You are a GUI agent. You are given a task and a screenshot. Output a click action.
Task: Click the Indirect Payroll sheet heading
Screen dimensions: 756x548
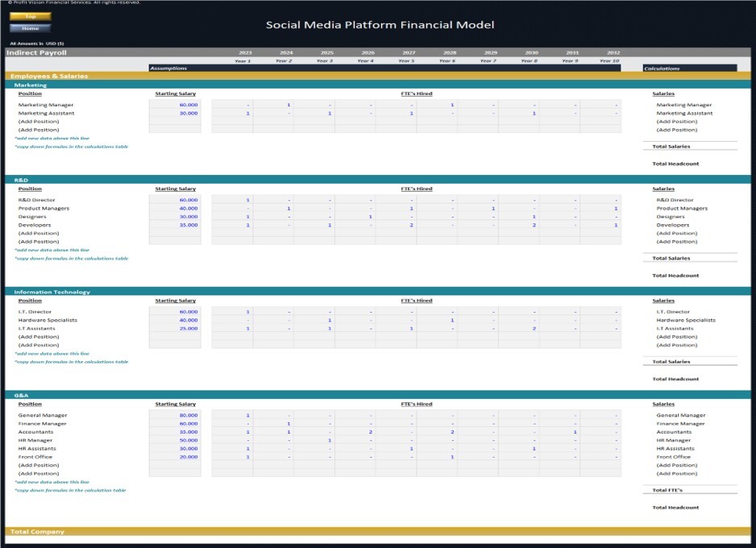[36, 52]
